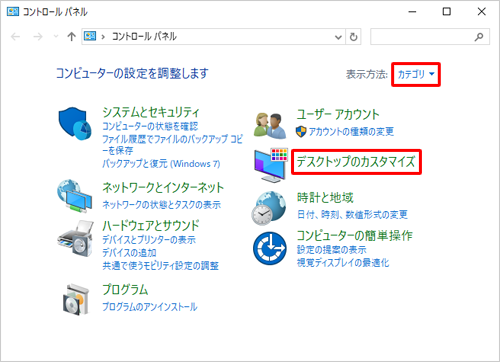
Task: Click the forward arrow navigation button
Action: click(x=38, y=36)
